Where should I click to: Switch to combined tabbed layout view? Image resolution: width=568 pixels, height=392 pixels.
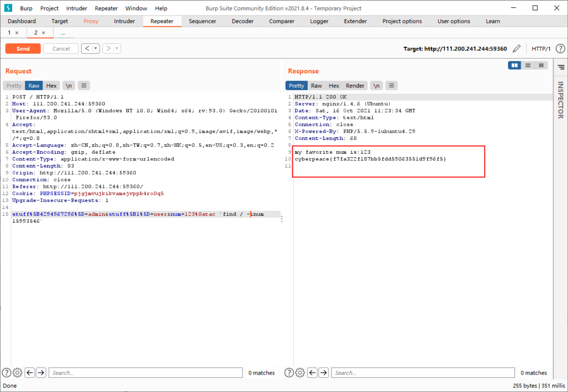541,65
